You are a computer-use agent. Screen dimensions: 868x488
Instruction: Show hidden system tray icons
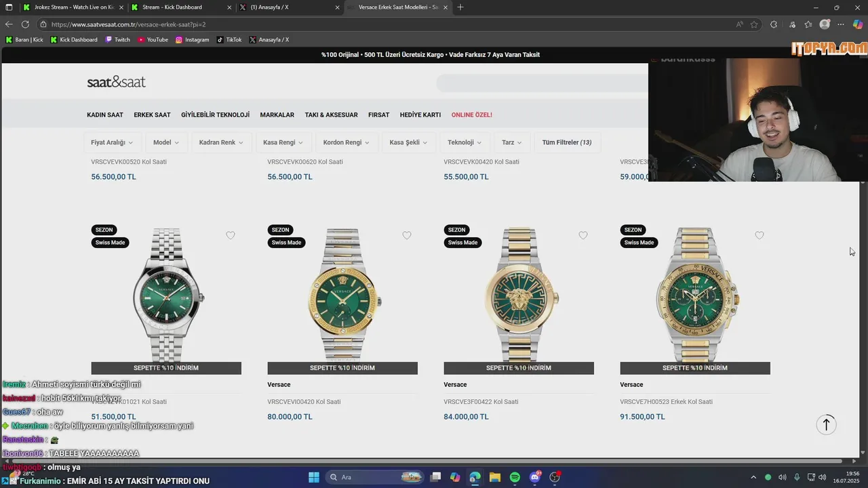(753, 477)
